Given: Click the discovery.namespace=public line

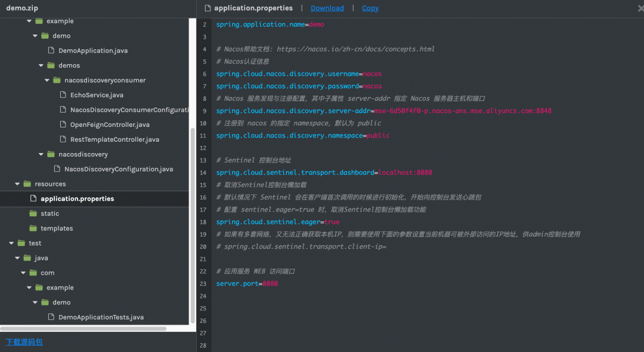Looking at the screenshot, I should (x=303, y=135).
